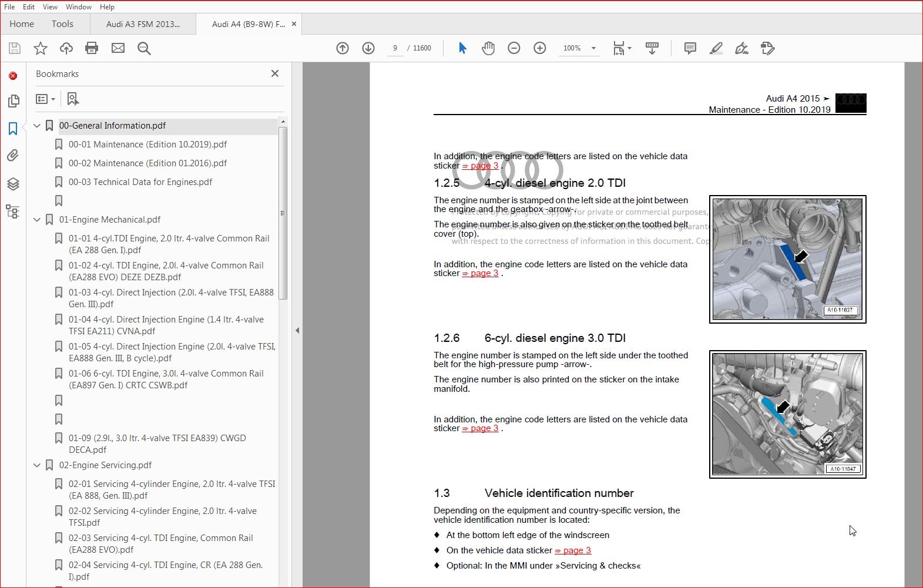Viewport: 923px width, 588px height.
Task: Open bookmark 01-04 1.4 ltr TFSI EA211 CVNA.pdf
Action: [166, 325]
